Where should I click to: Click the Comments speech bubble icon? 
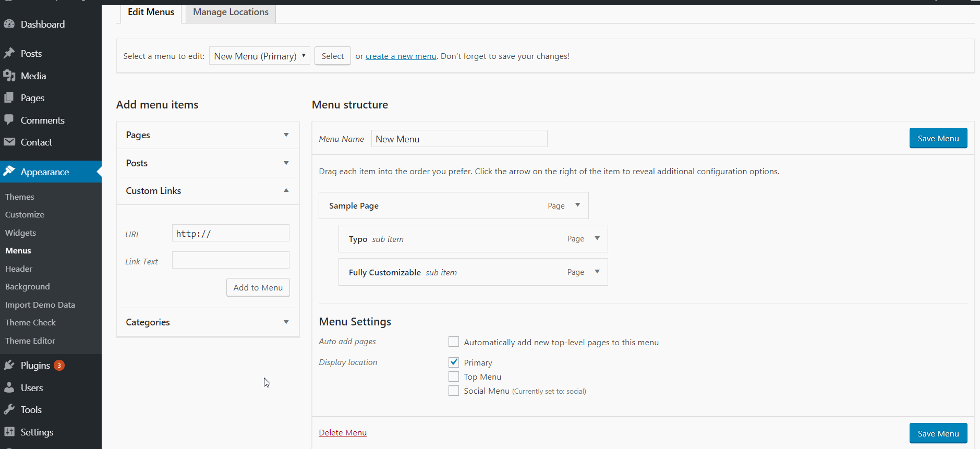coord(9,120)
